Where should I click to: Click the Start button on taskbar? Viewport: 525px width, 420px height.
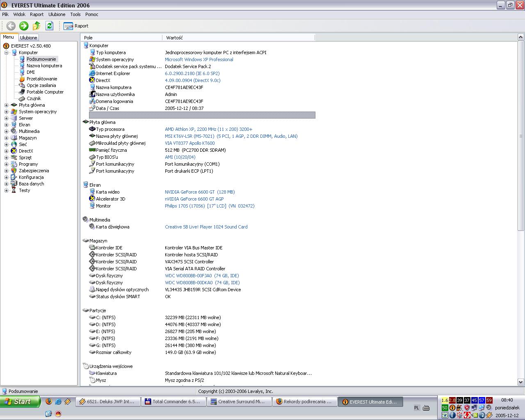pyautogui.click(x=21, y=402)
